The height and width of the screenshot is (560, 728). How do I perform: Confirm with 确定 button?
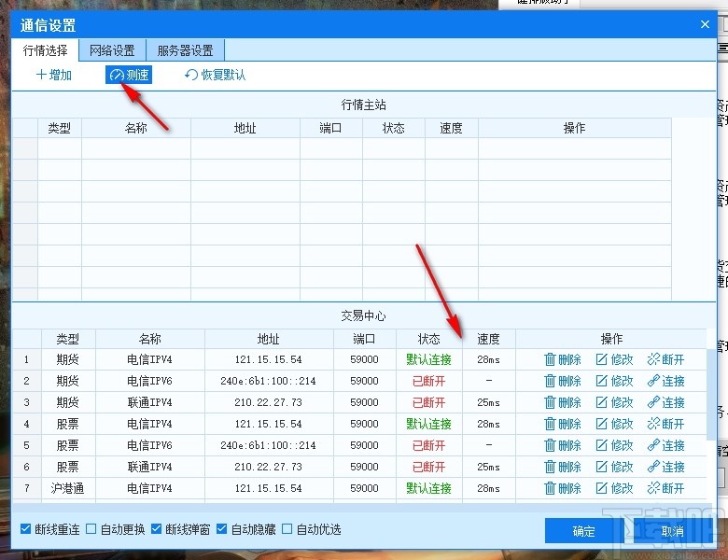[x=583, y=531]
